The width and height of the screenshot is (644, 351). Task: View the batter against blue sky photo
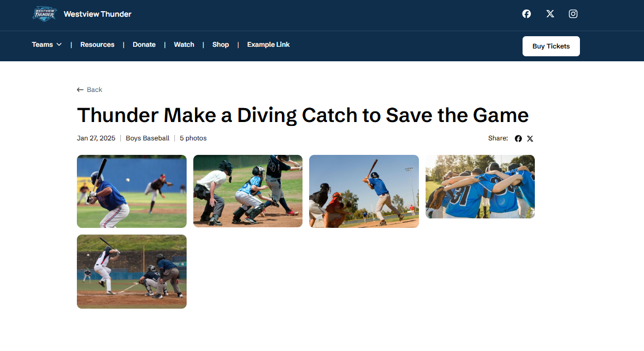point(364,191)
